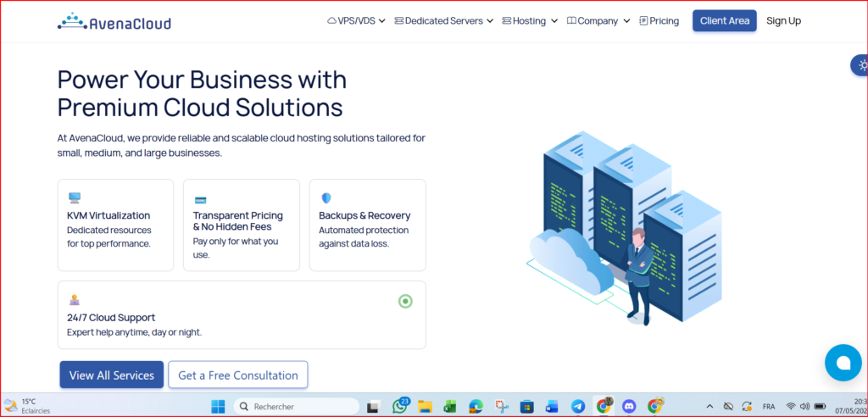Image resolution: width=868 pixels, height=417 pixels.
Task: Click the server illustration image
Action: click(624, 227)
